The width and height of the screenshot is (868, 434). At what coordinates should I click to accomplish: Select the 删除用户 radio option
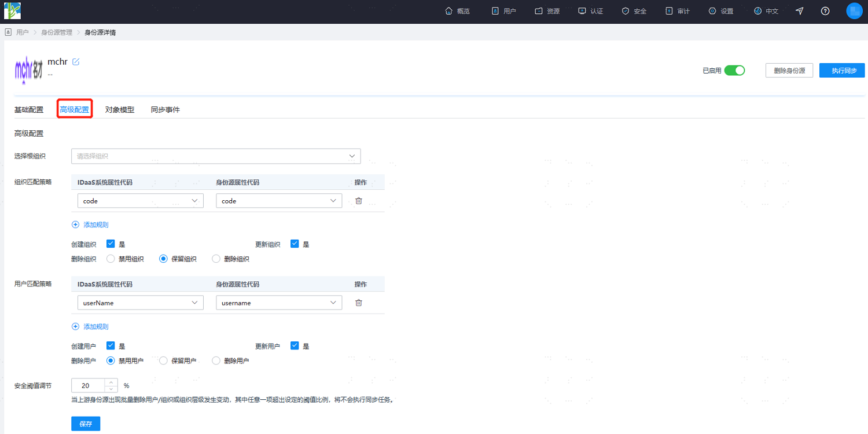coord(216,361)
